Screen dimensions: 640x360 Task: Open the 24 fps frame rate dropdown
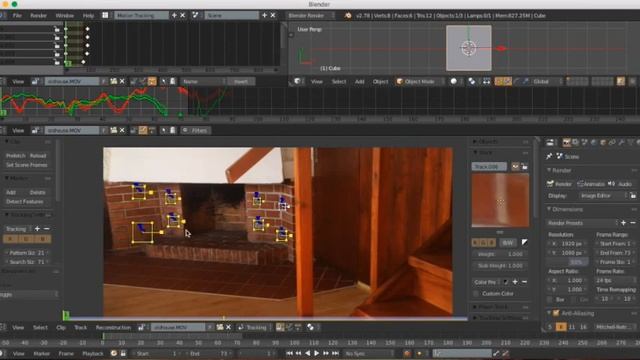pos(615,280)
